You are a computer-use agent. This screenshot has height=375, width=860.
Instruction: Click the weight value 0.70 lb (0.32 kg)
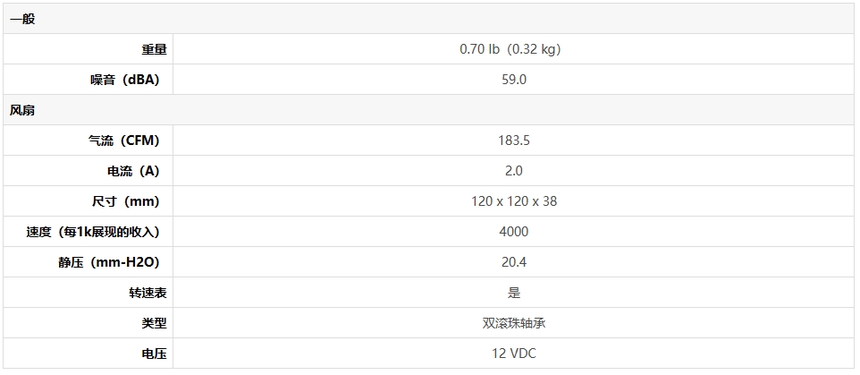click(x=510, y=49)
